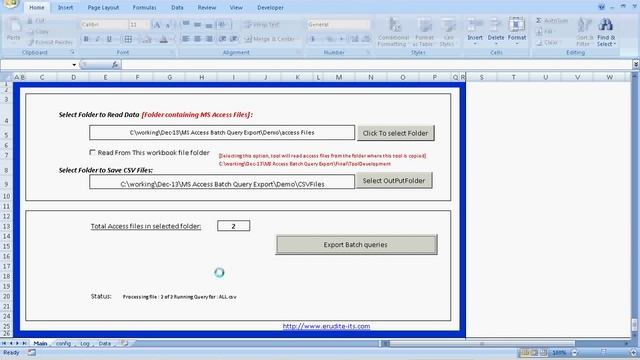This screenshot has height=360, width=640.
Task: Click the CSVFiles output path field
Action: pos(222,182)
